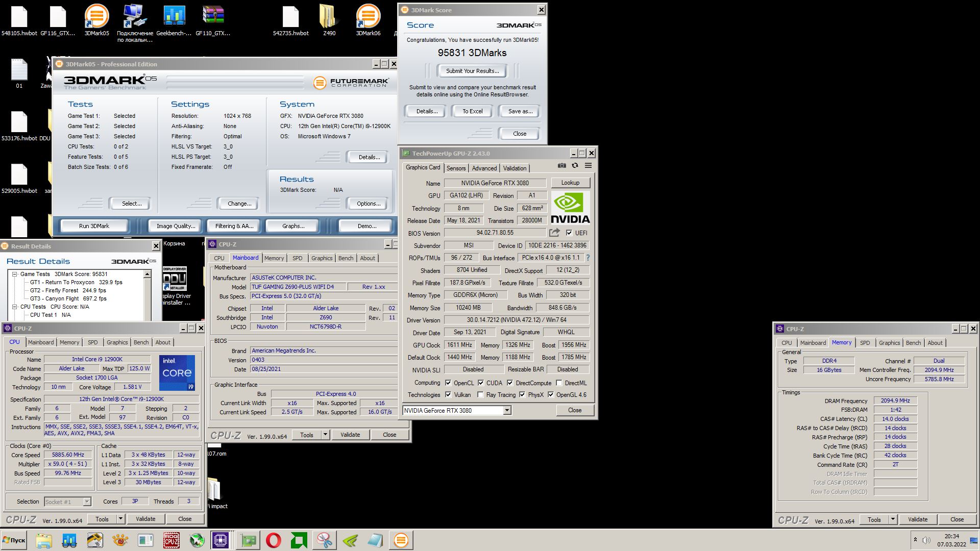Open Windows Explorer from the taskbar
Image resolution: width=980 pixels, height=551 pixels.
coord(44,540)
